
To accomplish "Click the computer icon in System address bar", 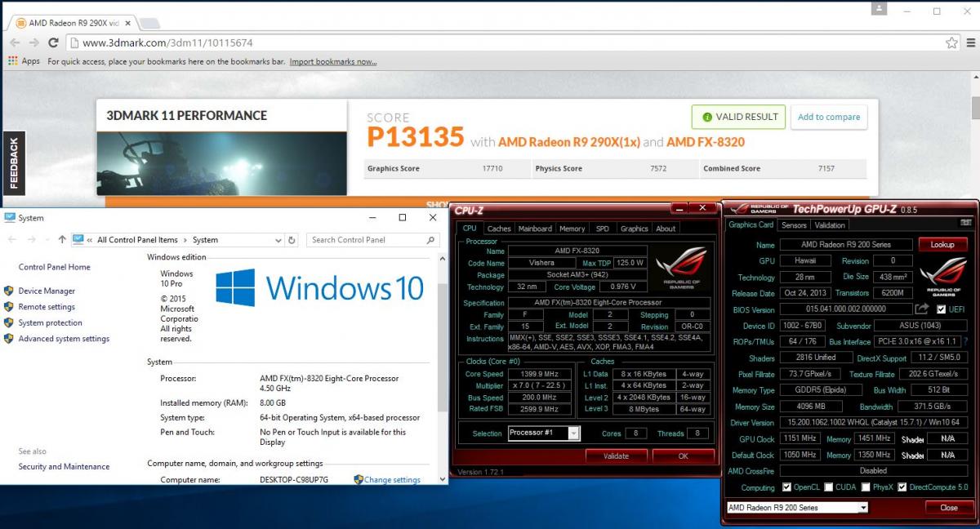I will pyautogui.click(x=78, y=240).
